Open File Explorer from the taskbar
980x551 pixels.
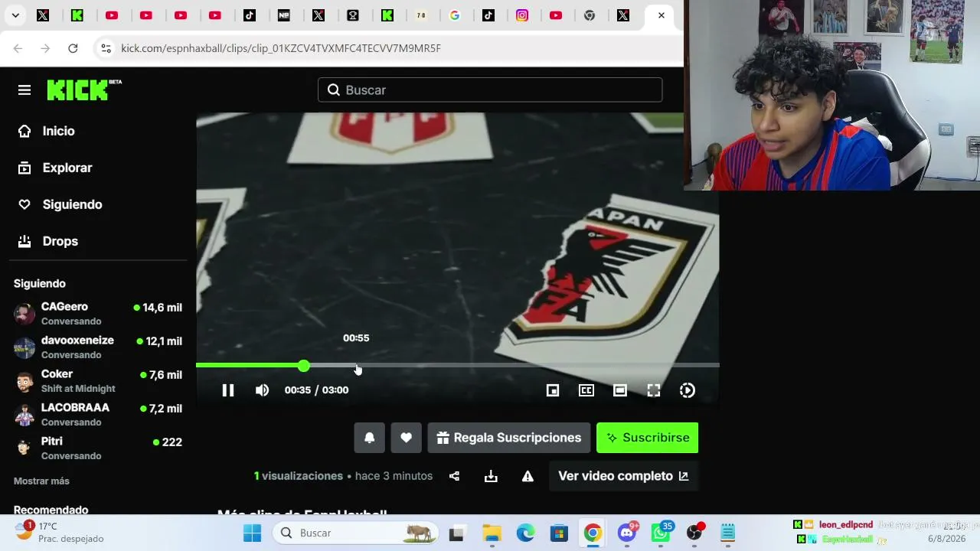492,533
